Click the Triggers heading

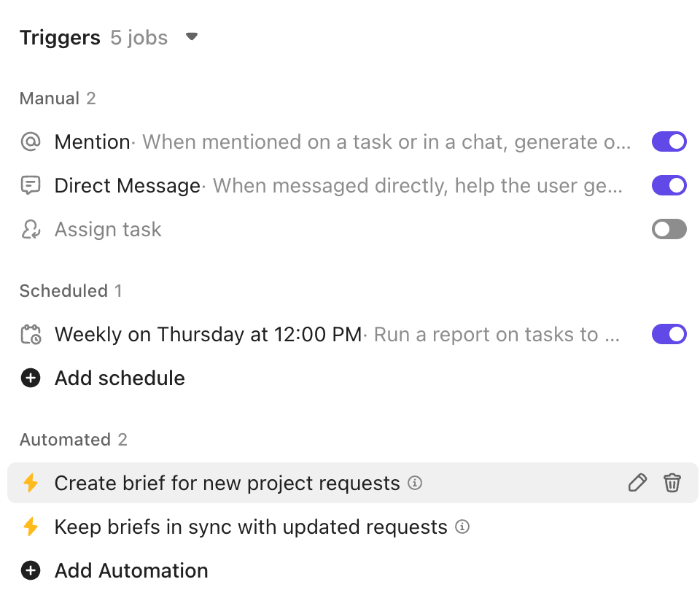coord(60,37)
